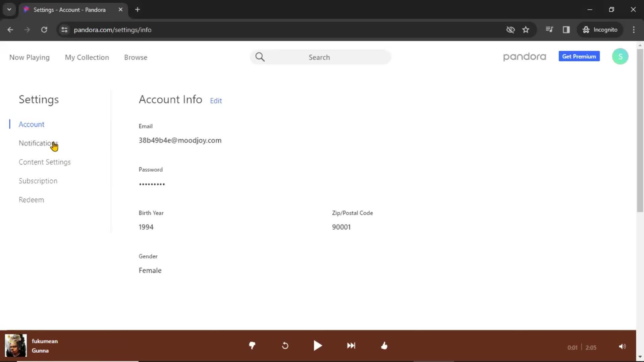The image size is (644, 362).
Task: Click the Browse navigation menu item
Action: (x=136, y=57)
